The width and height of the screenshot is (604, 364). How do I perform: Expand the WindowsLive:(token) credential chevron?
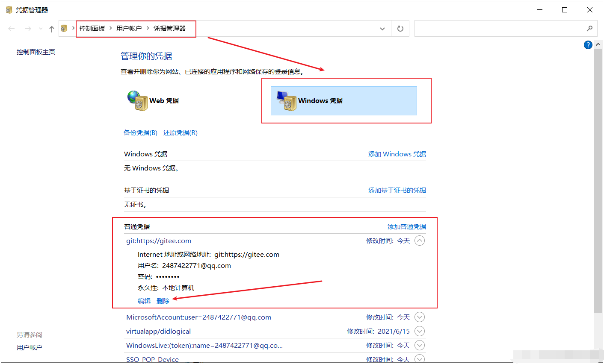[x=420, y=346]
